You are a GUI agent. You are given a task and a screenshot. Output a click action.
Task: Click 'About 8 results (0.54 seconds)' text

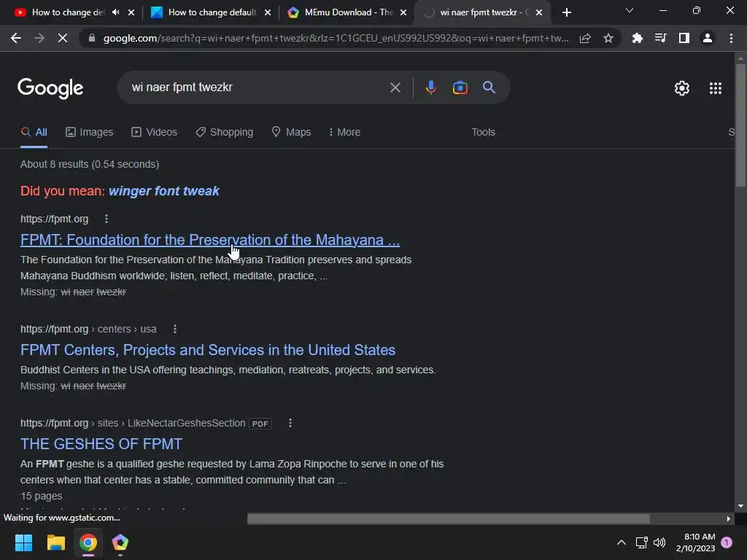pyautogui.click(x=90, y=164)
